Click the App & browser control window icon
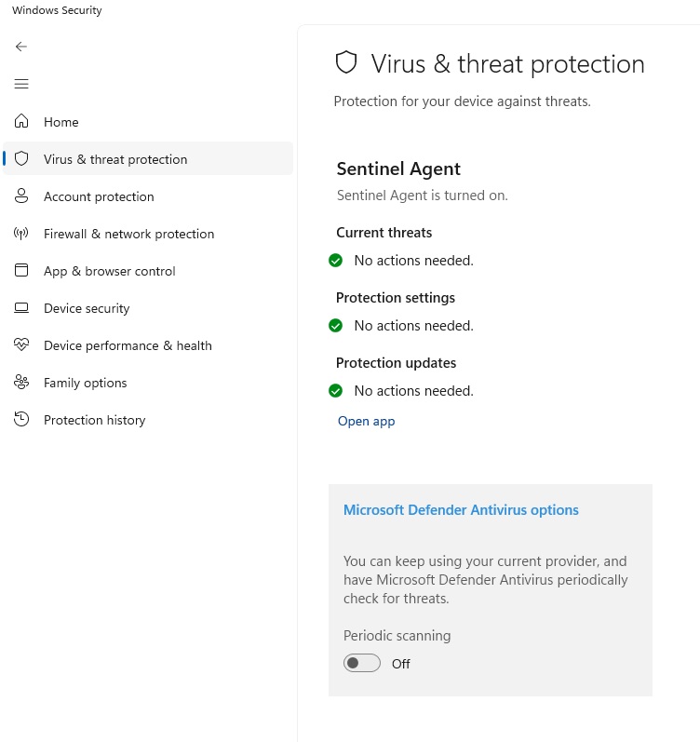700x742 pixels. (22, 271)
